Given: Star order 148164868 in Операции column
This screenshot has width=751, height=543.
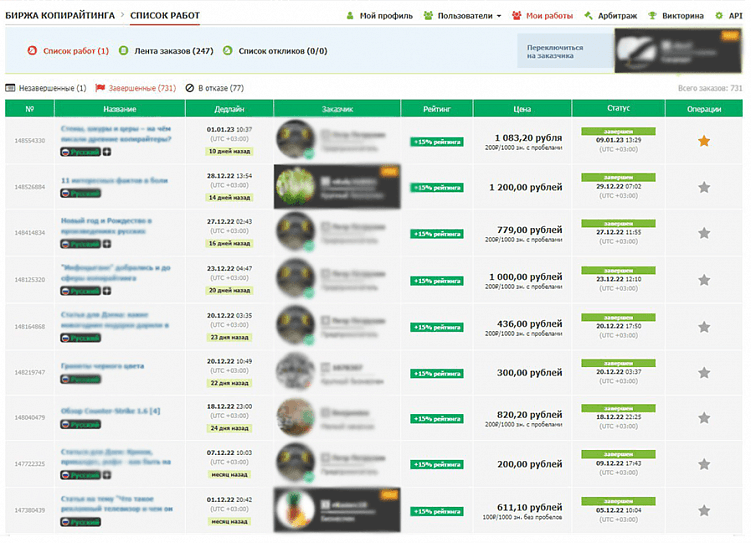Looking at the screenshot, I should coord(704,327).
